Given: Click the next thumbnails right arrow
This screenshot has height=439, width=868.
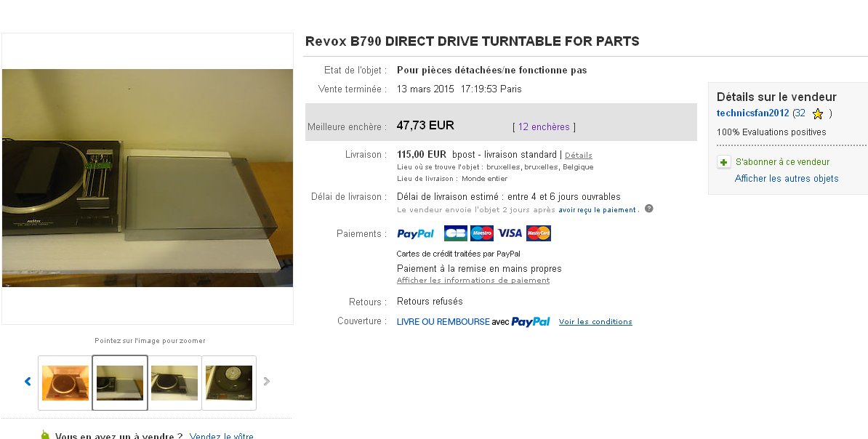Looking at the screenshot, I should click(x=266, y=382).
